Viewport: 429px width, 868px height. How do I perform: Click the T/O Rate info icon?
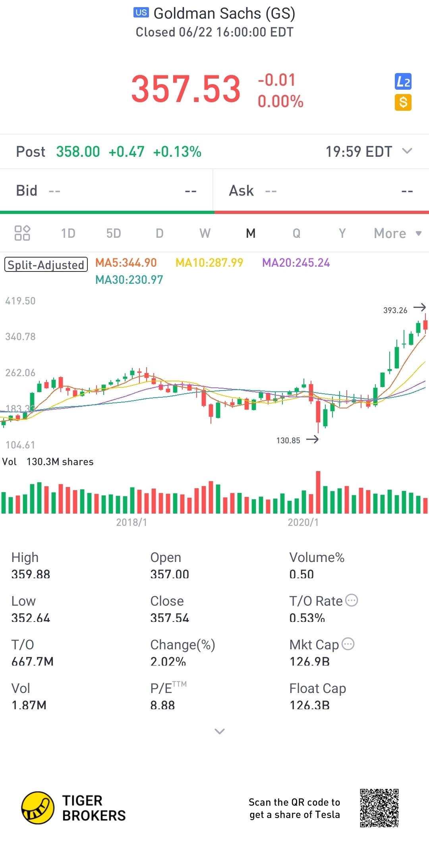point(352,600)
